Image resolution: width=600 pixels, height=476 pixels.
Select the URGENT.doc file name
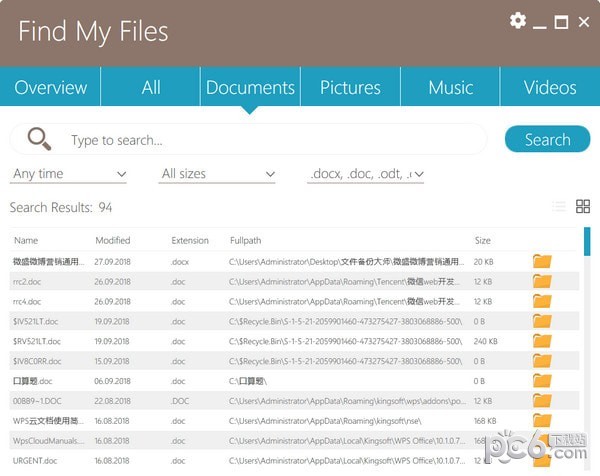[x=35, y=461]
